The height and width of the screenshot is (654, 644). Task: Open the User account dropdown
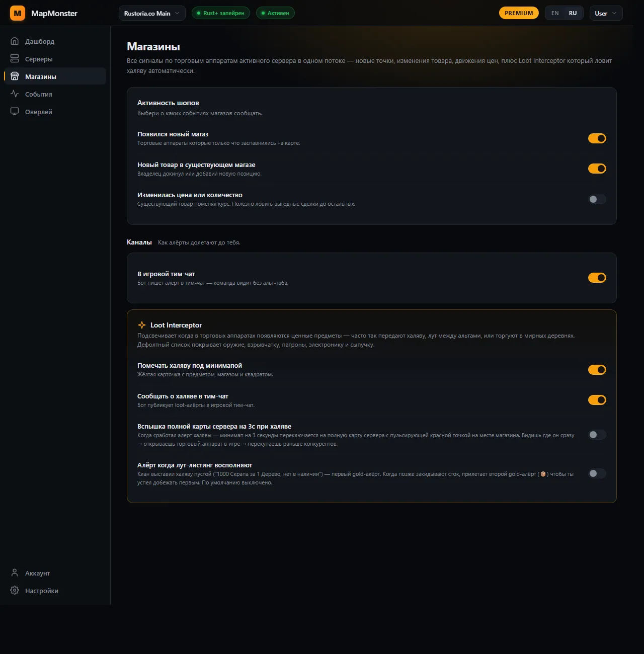tap(606, 13)
